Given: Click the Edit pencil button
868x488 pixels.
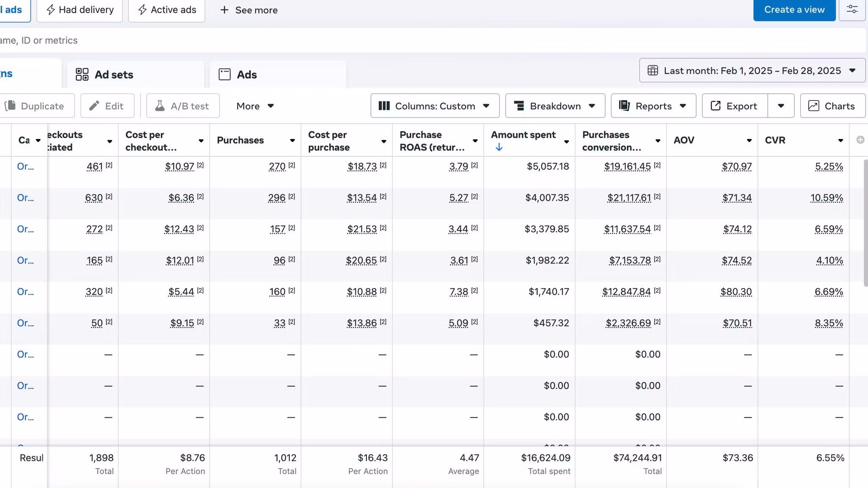Looking at the screenshot, I should [107, 106].
